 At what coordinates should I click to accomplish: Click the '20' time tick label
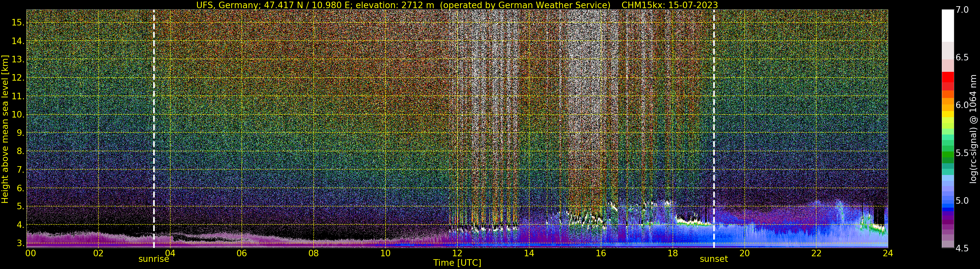pyautogui.click(x=744, y=253)
